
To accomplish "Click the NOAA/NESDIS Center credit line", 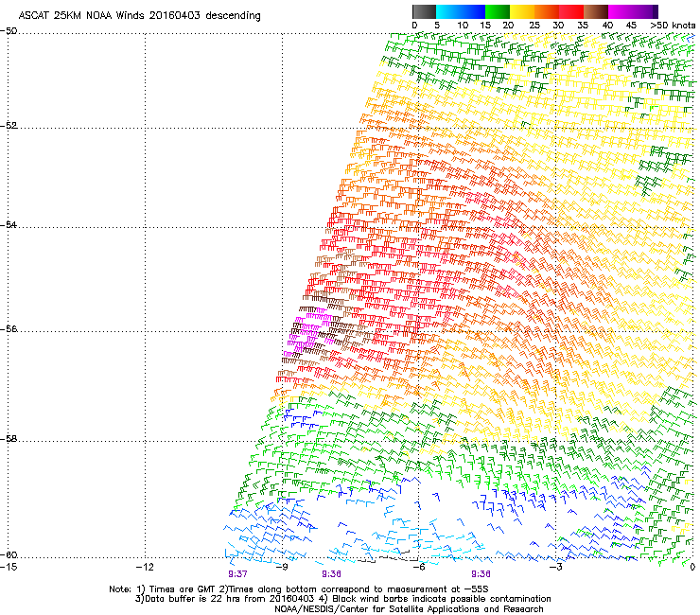I will click(x=409, y=609).
